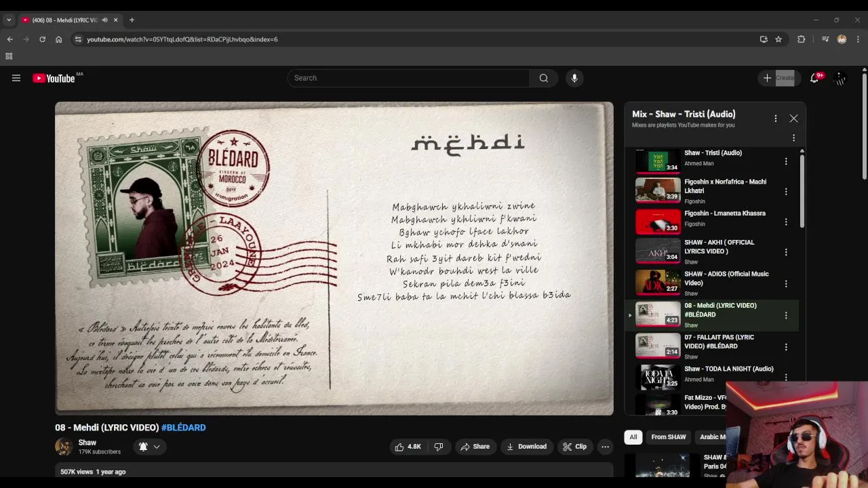Open the #BLÉDARD hashtag link
Image resolution: width=868 pixels, height=488 pixels.
pyautogui.click(x=183, y=428)
